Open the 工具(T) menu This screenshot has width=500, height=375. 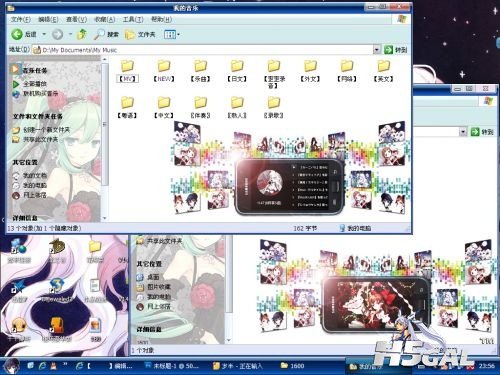coord(133,19)
